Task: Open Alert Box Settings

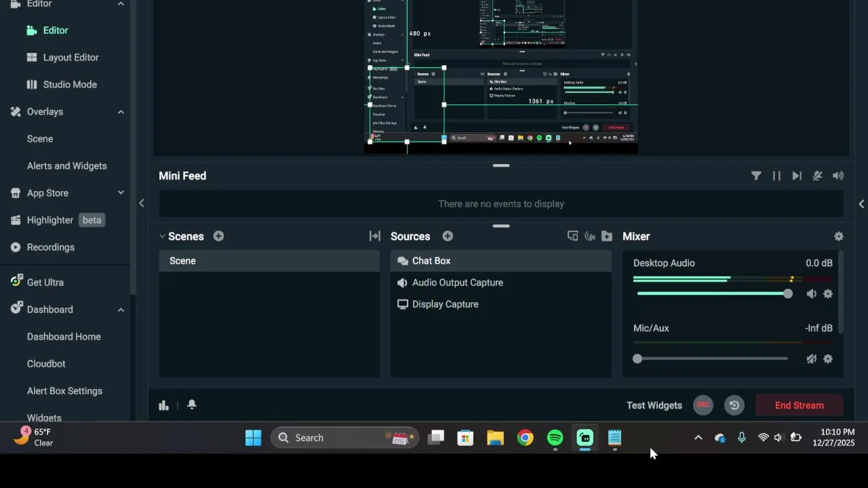Action: [64, 391]
